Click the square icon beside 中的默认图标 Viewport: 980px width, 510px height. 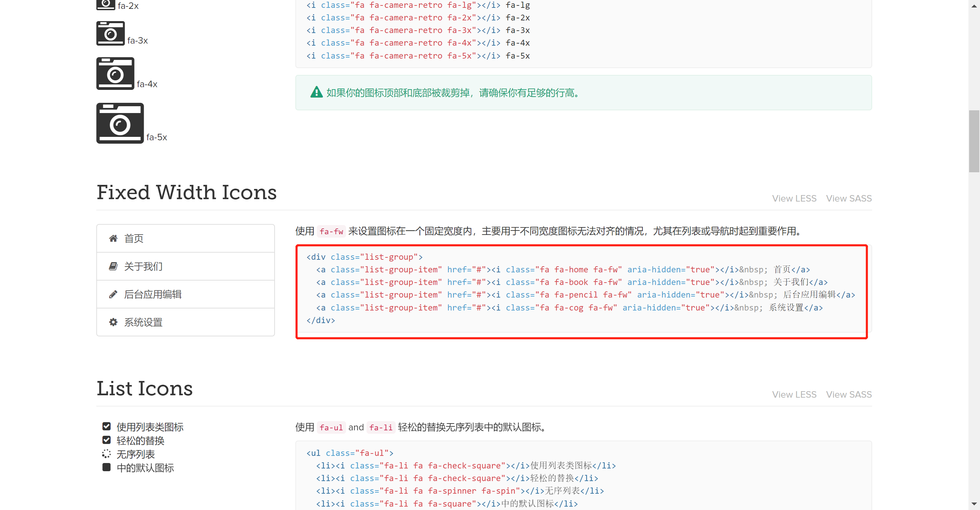[107, 467]
